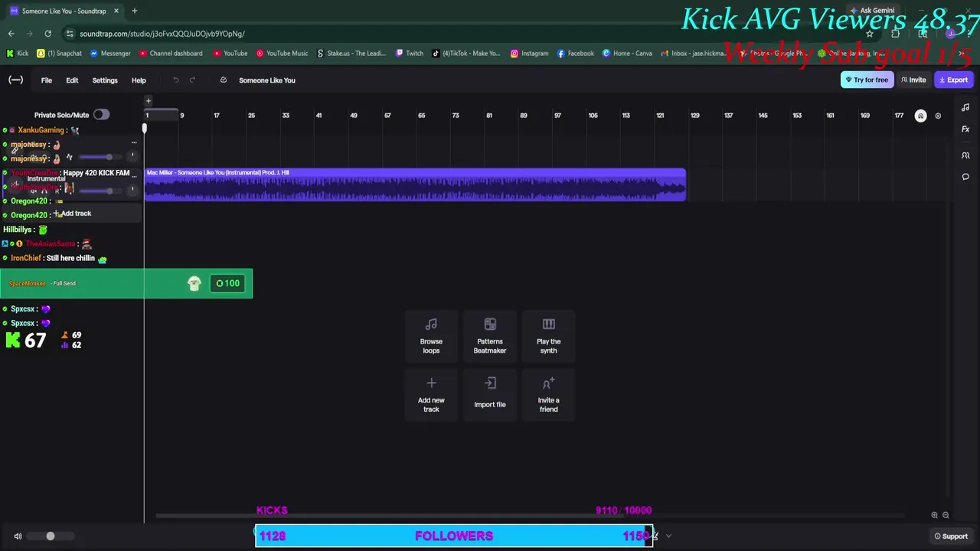Click the zoom in magnifier icon

934,516
